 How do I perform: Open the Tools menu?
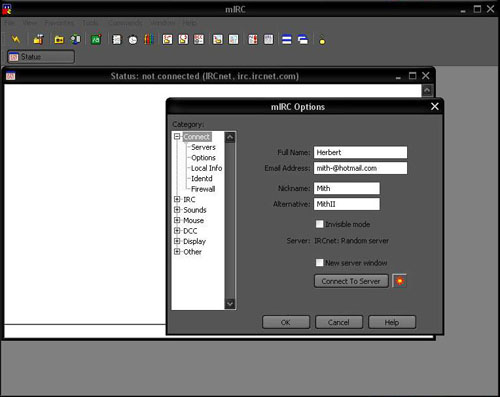(x=91, y=23)
